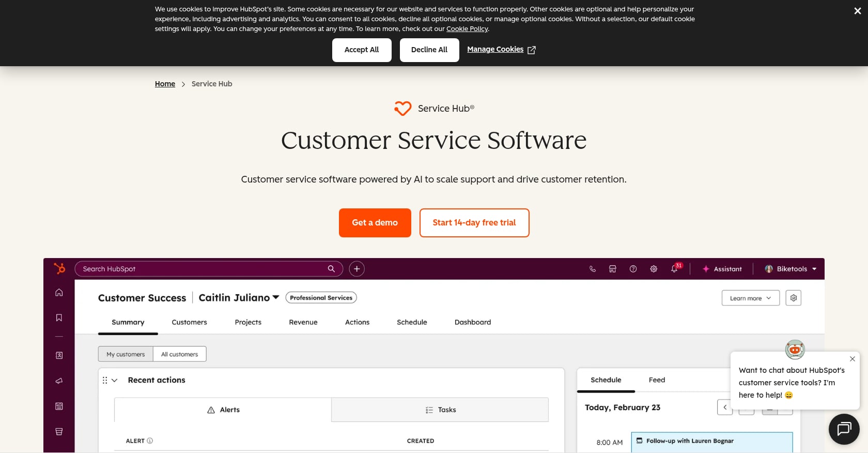Open the top bar settings gear

[x=654, y=269]
